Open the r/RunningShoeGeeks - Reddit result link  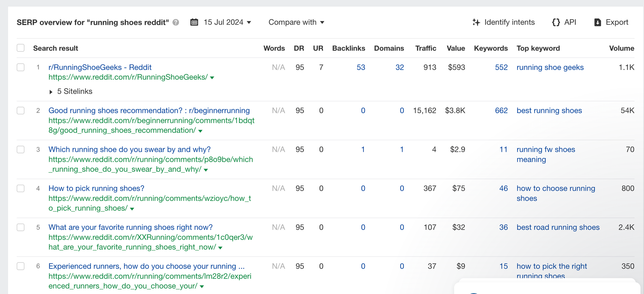click(x=100, y=67)
